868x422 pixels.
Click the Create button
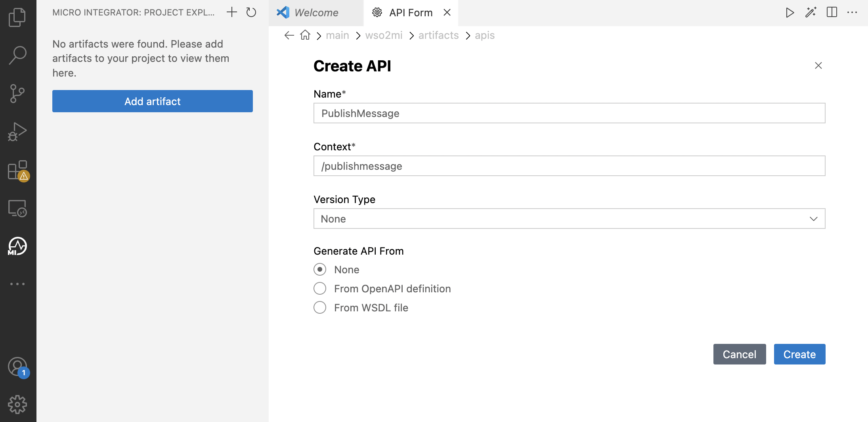[x=800, y=354]
